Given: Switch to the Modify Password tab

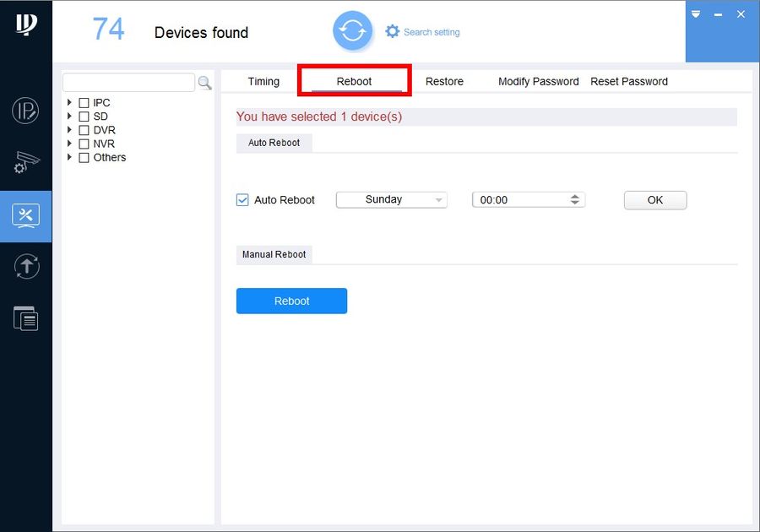Looking at the screenshot, I should [x=539, y=81].
